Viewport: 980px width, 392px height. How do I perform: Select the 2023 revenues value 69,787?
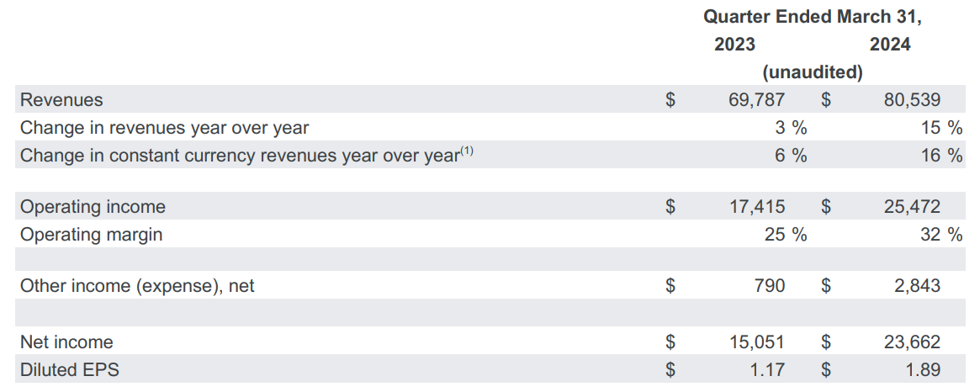[x=756, y=100]
